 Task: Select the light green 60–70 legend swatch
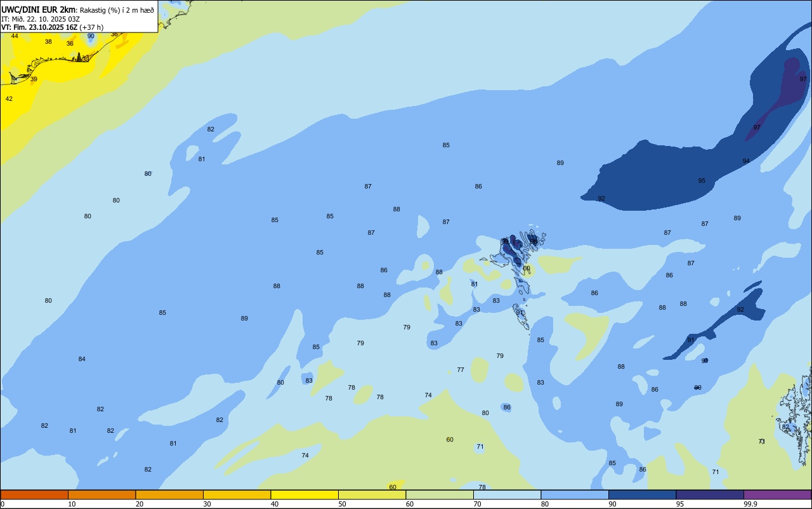(440, 494)
